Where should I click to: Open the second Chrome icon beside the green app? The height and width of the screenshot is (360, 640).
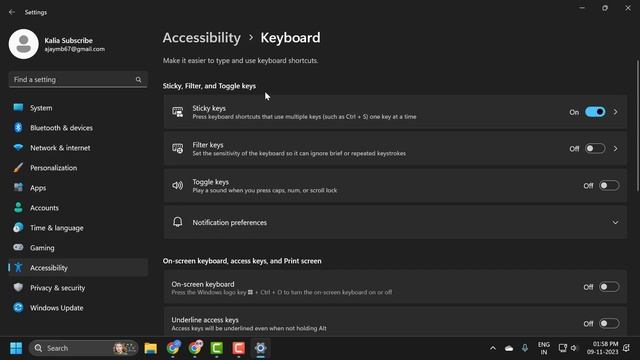point(195,348)
